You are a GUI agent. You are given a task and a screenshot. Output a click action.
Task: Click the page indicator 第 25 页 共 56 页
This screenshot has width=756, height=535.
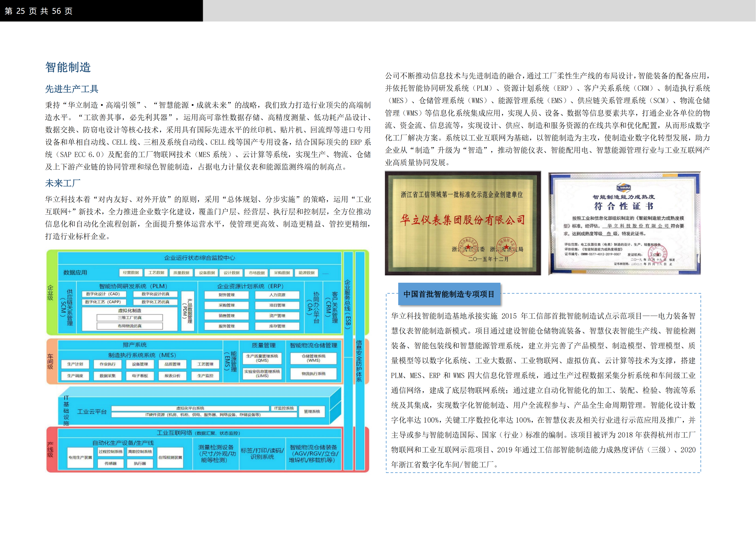39,11
